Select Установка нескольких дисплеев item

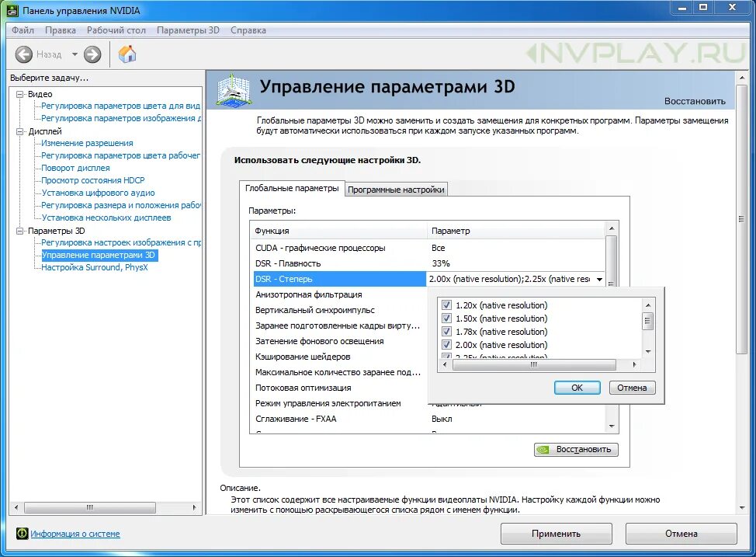click(x=106, y=218)
